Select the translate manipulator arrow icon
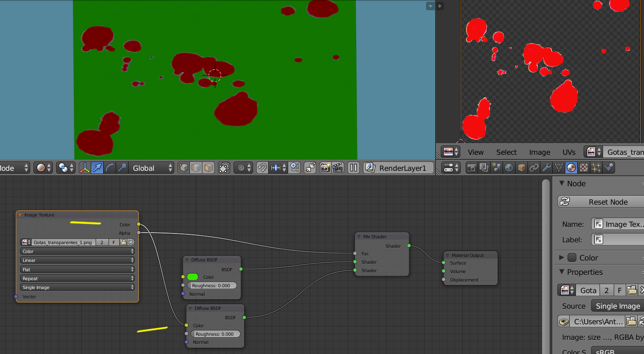 (97, 168)
